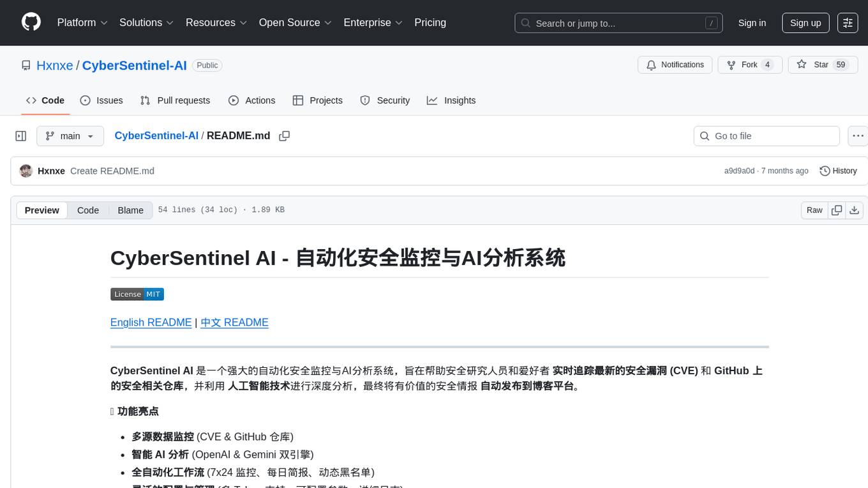Open the Hxnxe owner profile link

55,65
